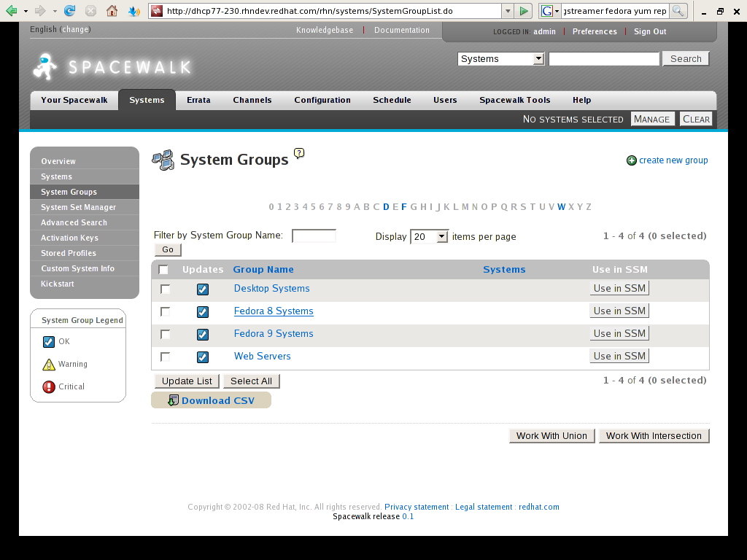The image size is (747, 560).
Task: Check the Fedora 9 Systems row checkbox
Action: coord(166,334)
